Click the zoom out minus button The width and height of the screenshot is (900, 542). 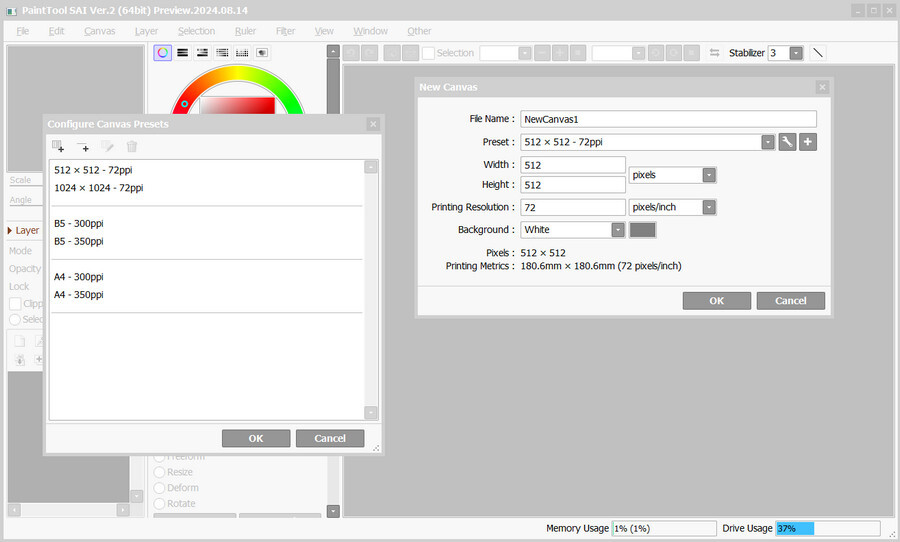click(x=542, y=53)
